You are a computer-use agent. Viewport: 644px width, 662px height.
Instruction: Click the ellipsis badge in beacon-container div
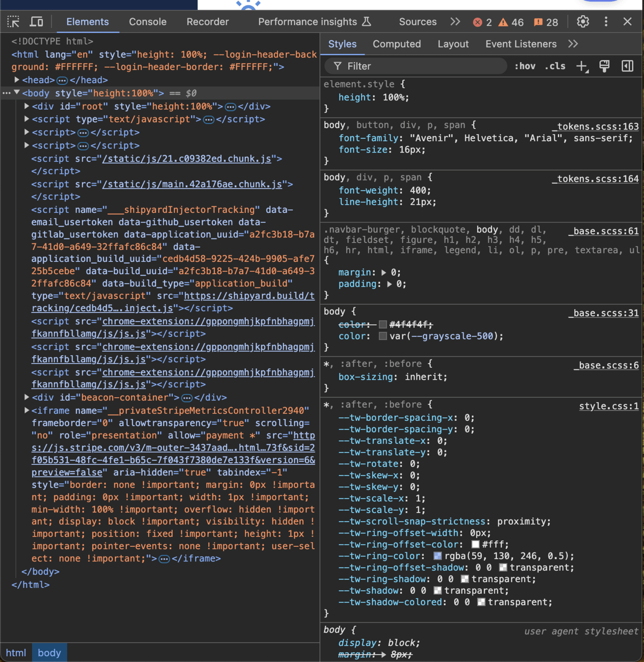click(x=186, y=398)
